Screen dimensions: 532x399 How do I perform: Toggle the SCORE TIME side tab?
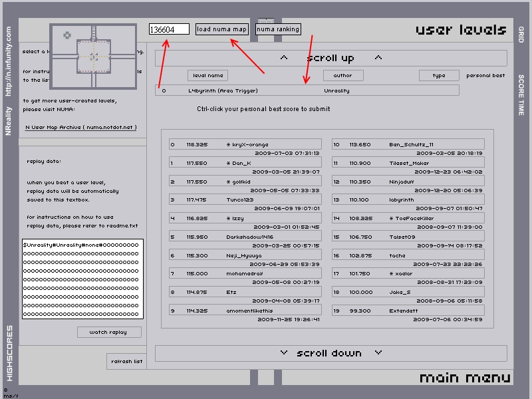tap(521, 95)
